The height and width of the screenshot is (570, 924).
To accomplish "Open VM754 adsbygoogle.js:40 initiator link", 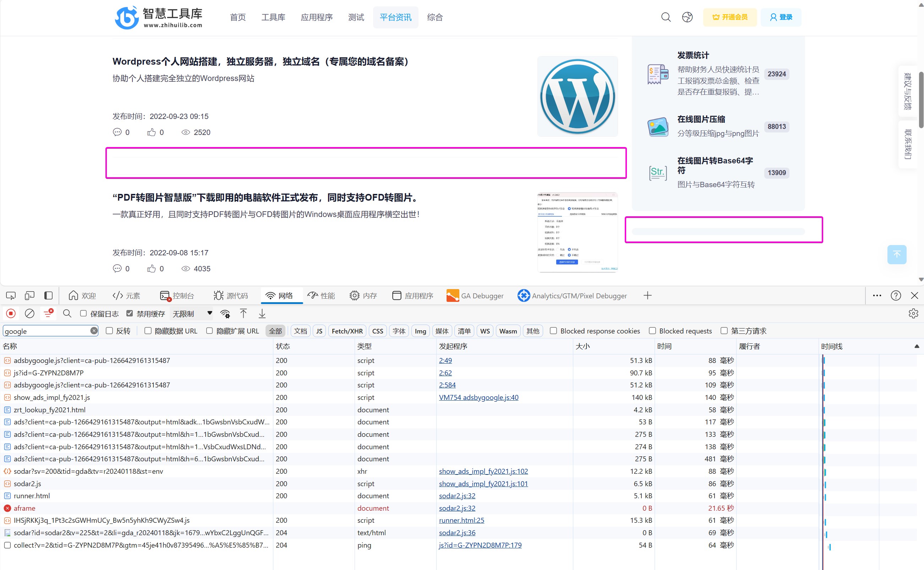I will click(x=479, y=397).
